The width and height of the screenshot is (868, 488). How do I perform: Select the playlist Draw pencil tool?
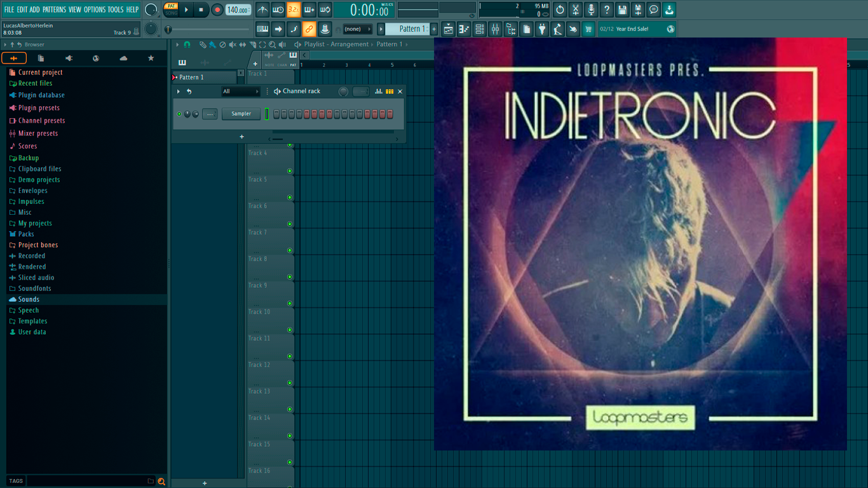click(x=203, y=44)
